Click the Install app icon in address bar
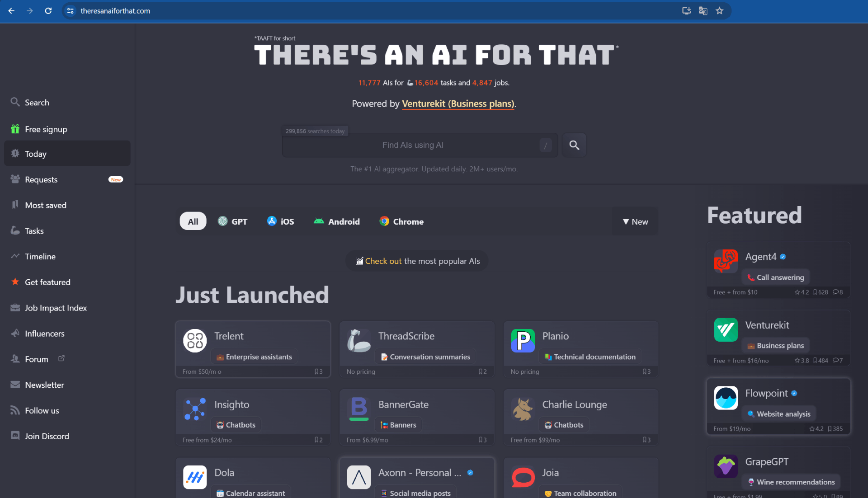 tap(686, 11)
